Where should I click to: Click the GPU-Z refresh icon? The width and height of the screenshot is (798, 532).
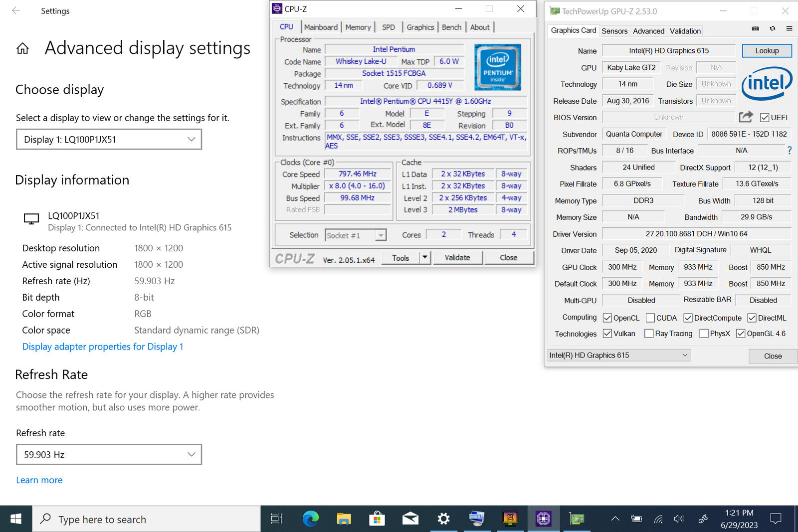[772, 29]
